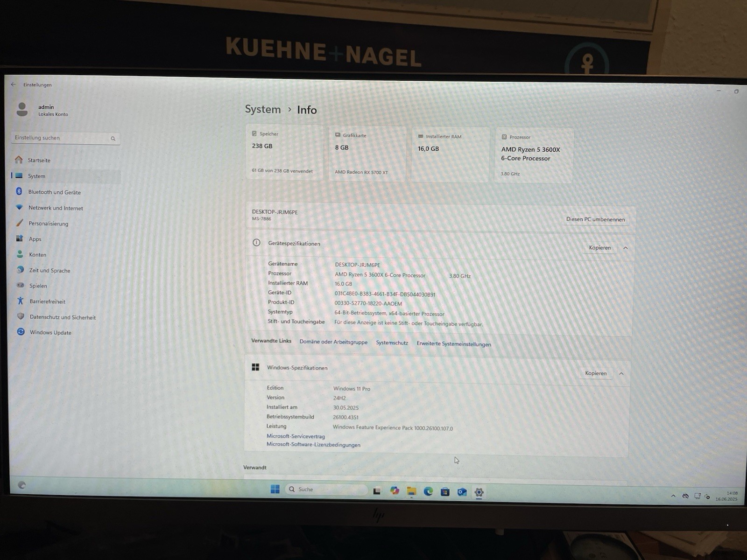Click the Version value 24H2
Screen dimensions: 747x560
point(339,398)
